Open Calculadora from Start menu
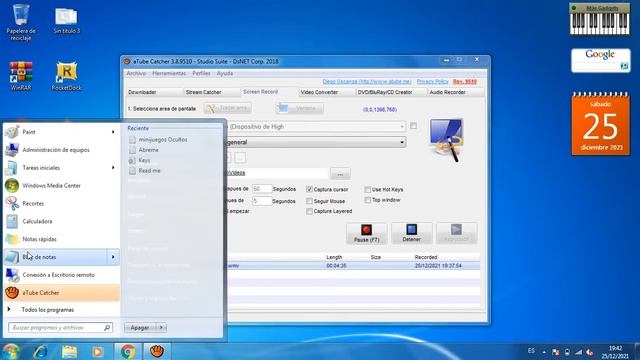Image resolution: width=640 pixels, height=360 pixels. (61, 221)
